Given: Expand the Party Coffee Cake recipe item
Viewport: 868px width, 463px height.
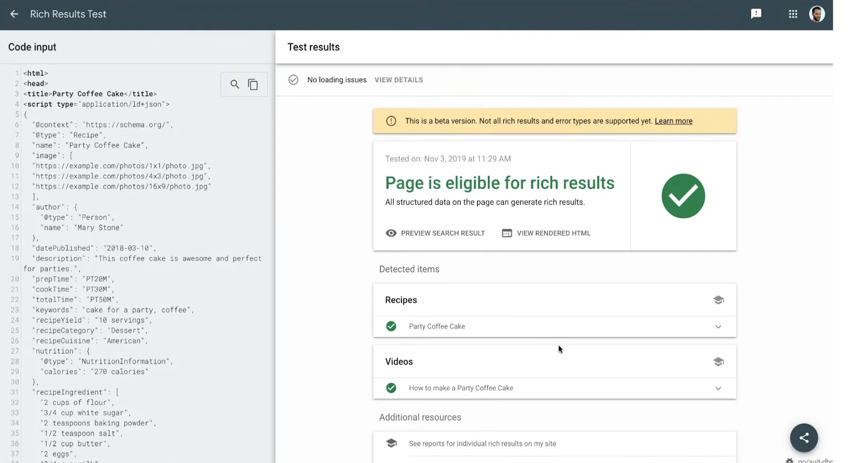Looking at the screenshot, I should point(718,327).
